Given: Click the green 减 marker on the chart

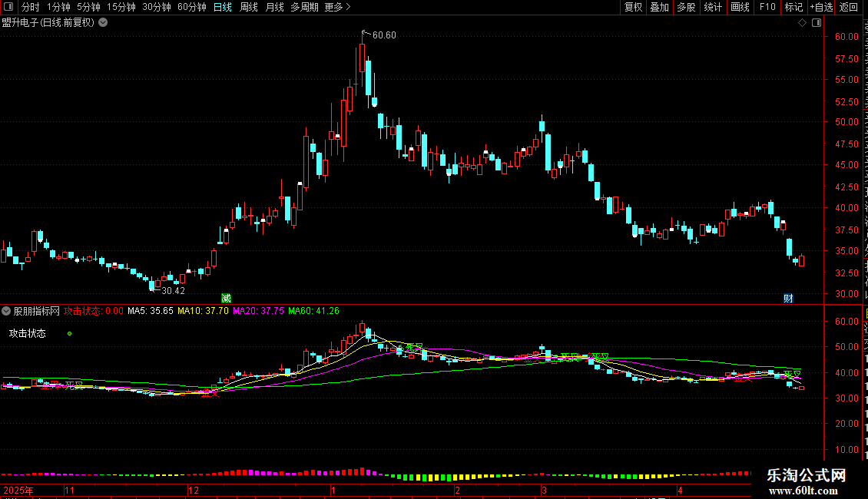Looking at the screenshot, I should click(x=226, y=298).
